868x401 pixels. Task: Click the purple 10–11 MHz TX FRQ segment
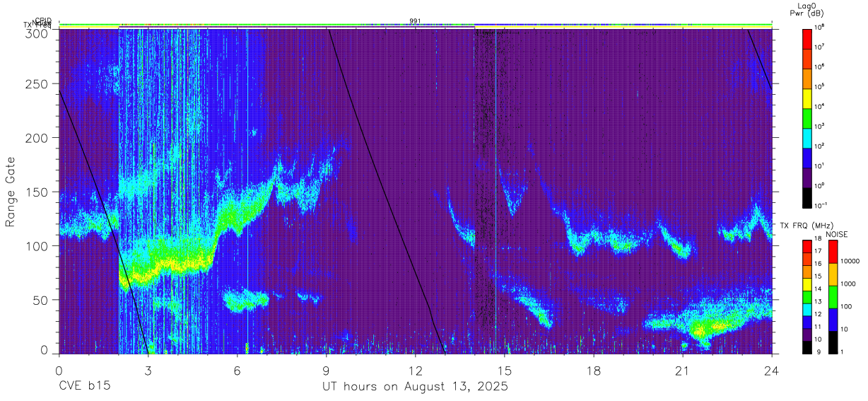807,333
